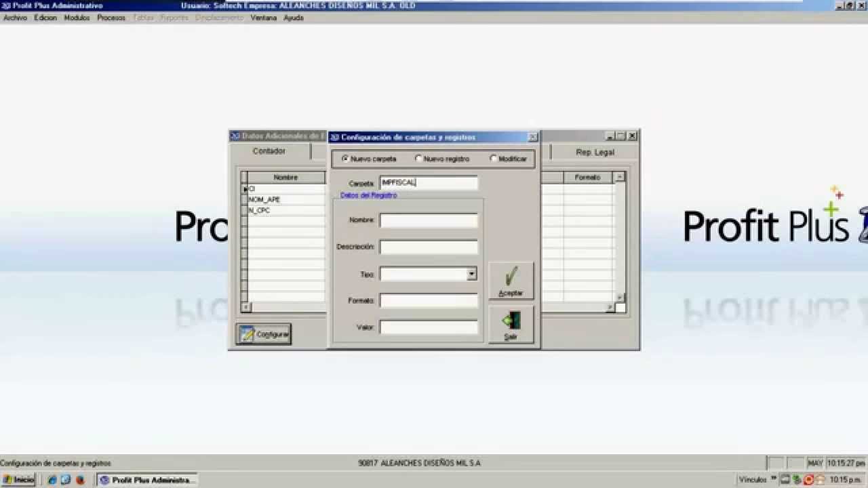Image resolution: width=868 pixels, height=488 pixels.
Task: Select the CI row in the grid
Action: 287,188
